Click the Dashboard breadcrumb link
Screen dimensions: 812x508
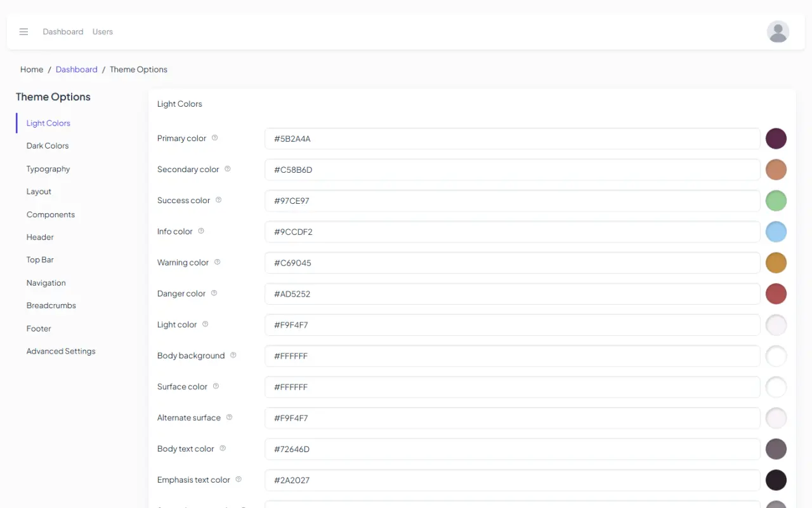(77, 70)
